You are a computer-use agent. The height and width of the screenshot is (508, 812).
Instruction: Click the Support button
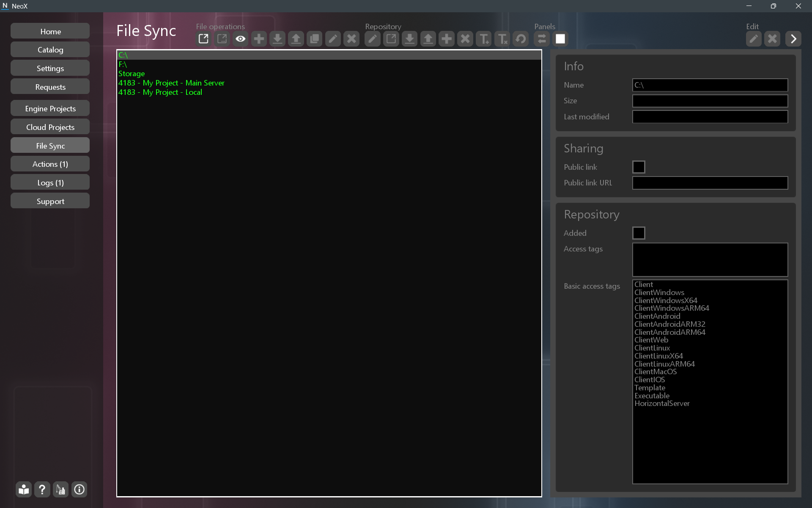tap(50, 201)
